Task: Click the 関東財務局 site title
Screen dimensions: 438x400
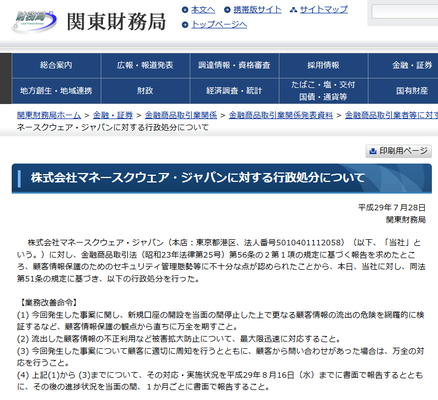Action: (116, 22)
